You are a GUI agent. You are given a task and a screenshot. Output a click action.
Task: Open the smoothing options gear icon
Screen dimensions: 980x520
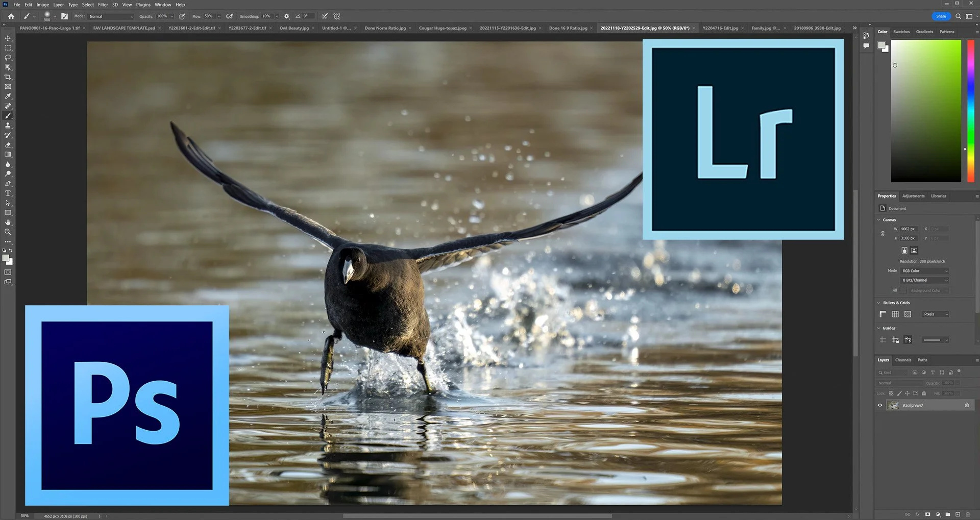pyautogui.click(x=287, y=16)
